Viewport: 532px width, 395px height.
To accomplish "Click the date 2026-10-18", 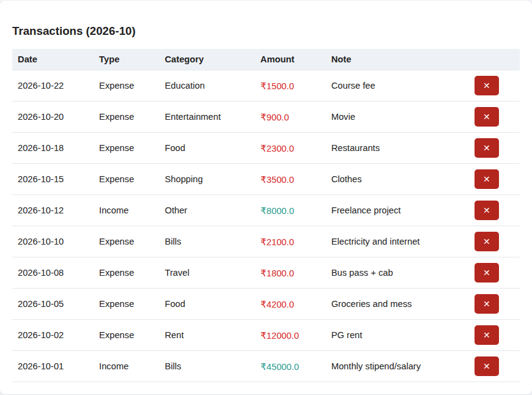I will click(41, 148).
